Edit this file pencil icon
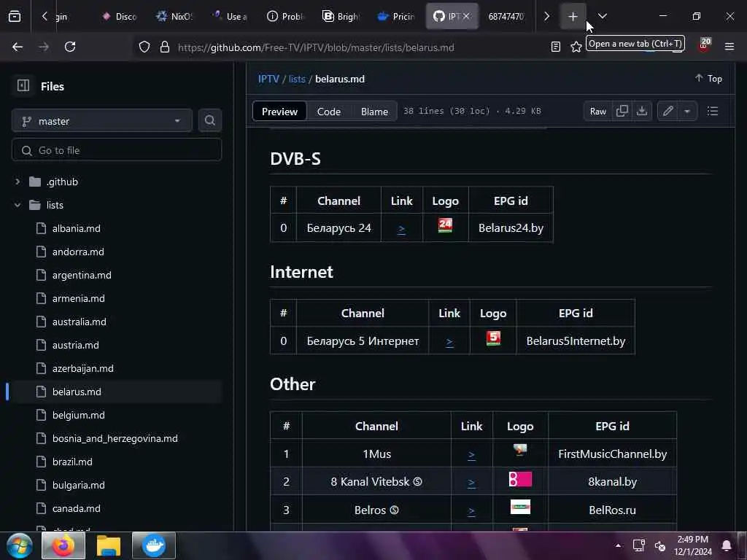Image resolution: width=747 pixels, height=560 pixels. (668, 112)
